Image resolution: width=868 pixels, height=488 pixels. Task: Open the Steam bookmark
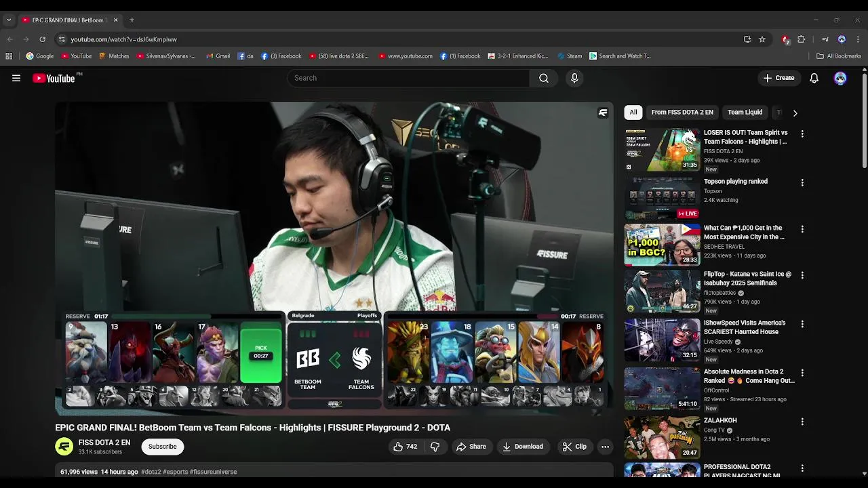570,56
